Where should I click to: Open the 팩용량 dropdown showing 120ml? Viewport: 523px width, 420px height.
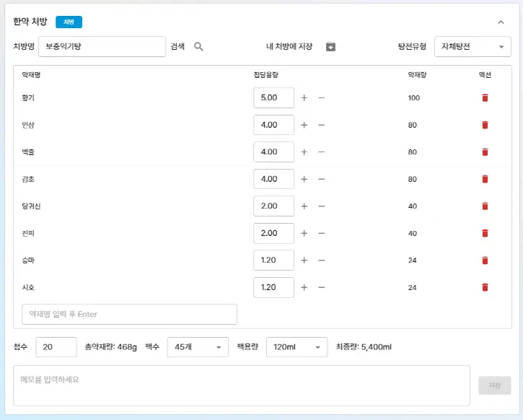[x=296, y=347]
